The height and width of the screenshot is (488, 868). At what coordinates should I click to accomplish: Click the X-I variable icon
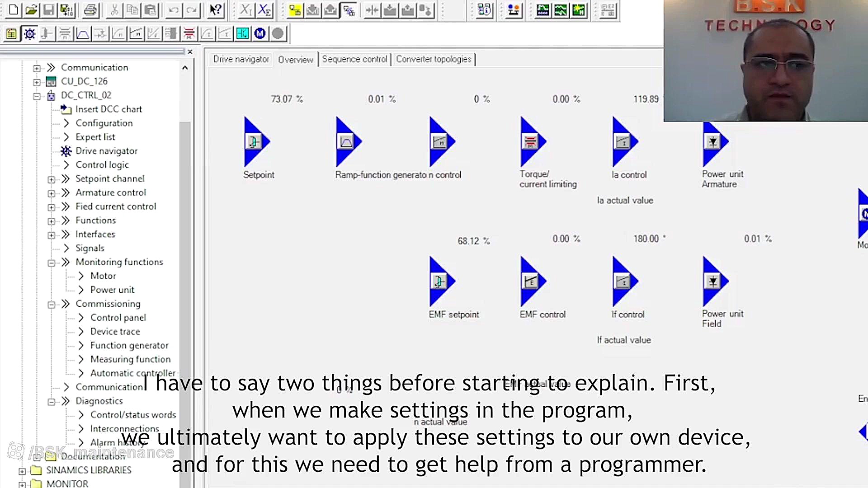246,10
